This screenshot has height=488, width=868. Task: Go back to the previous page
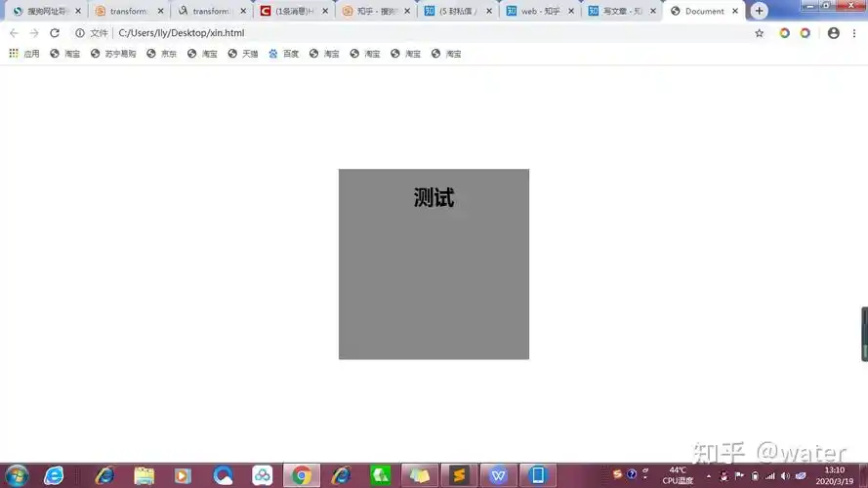click(14, 33)
